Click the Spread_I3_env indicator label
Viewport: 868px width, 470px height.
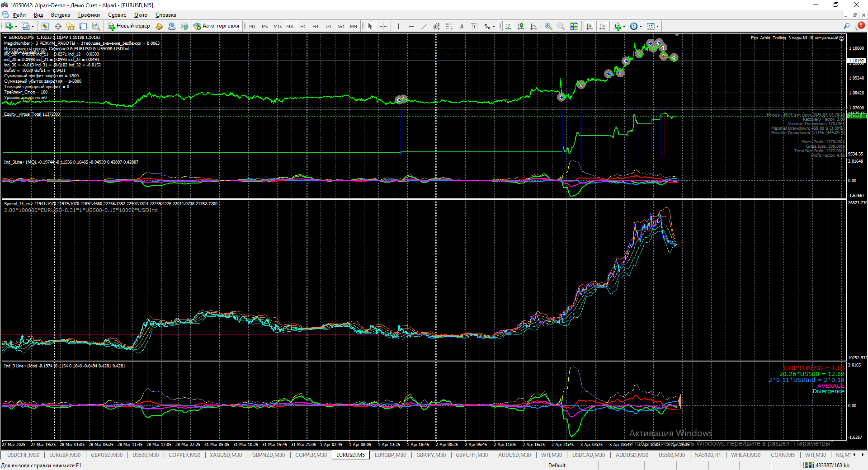tap(111, 204)
